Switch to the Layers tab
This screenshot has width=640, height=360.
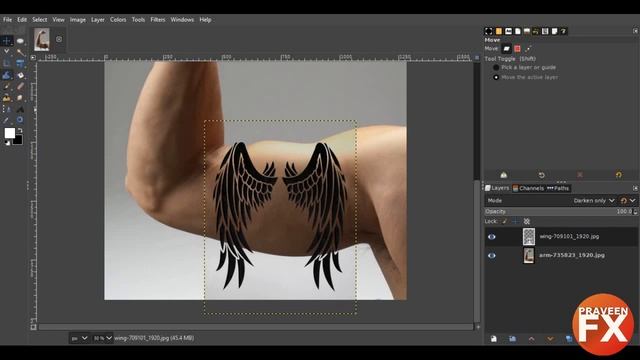pos(497,188)
